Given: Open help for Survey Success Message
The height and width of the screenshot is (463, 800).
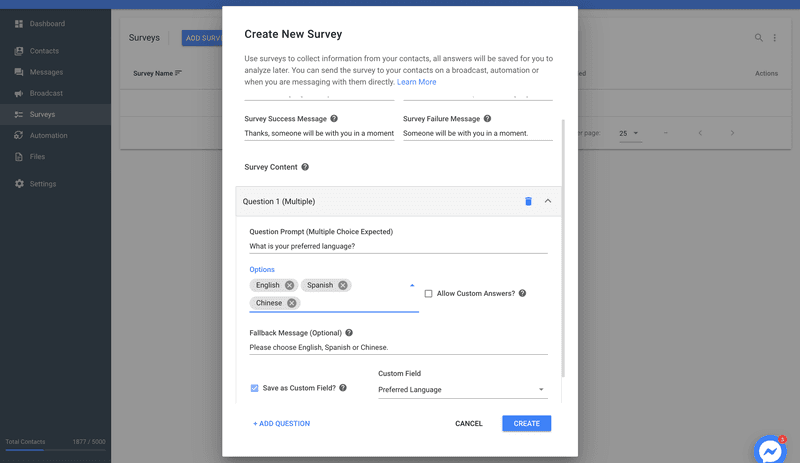Looking at the screenshot, I should click(x=334, y=118).
